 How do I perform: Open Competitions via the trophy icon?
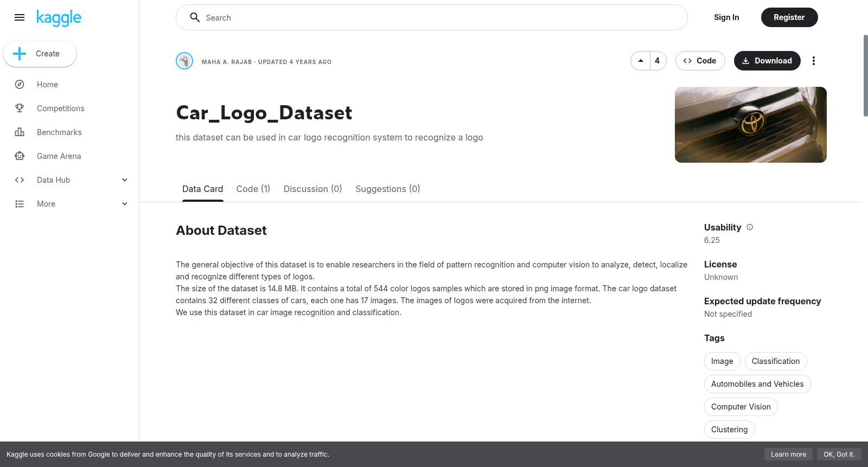click(x=20, y=108)
